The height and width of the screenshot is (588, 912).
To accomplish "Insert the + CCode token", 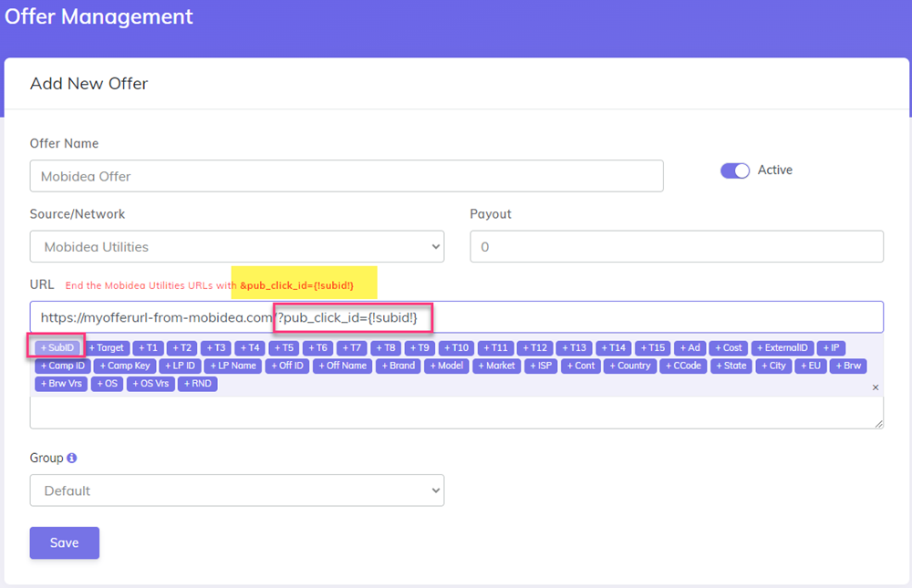I will tap(683, 366).
